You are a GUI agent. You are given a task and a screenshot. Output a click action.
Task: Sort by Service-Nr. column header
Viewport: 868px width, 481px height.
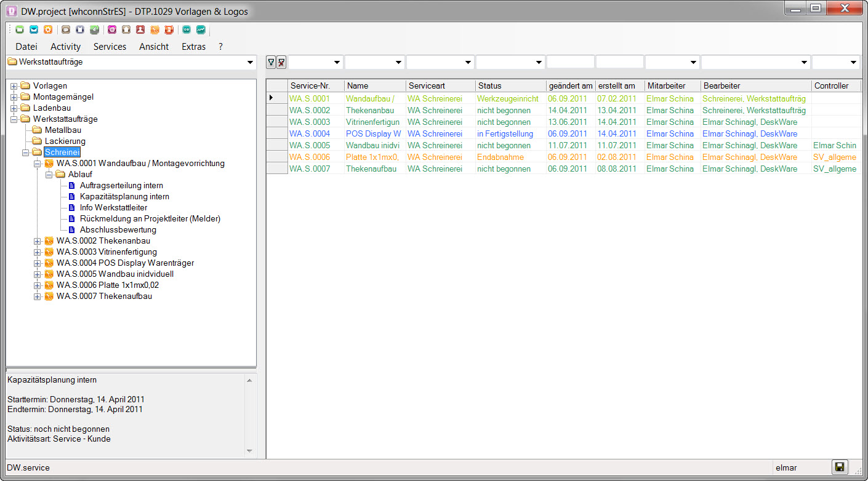[316, 86]
